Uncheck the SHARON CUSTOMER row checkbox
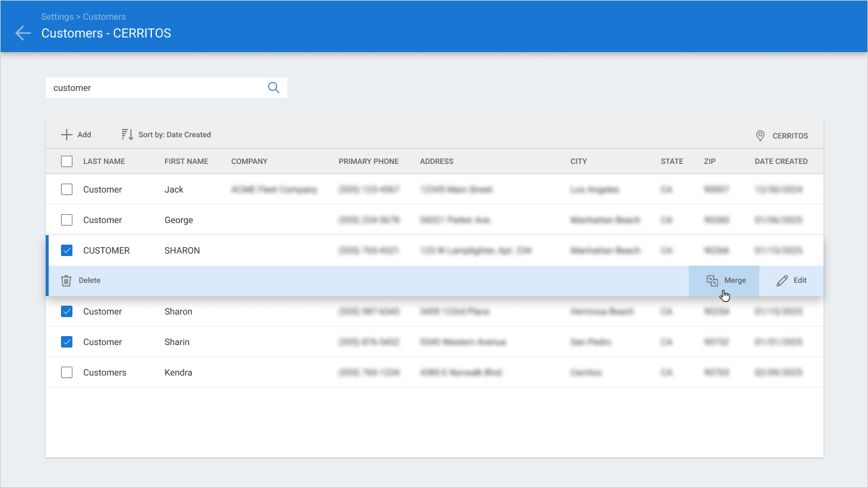 coord(67,250)
